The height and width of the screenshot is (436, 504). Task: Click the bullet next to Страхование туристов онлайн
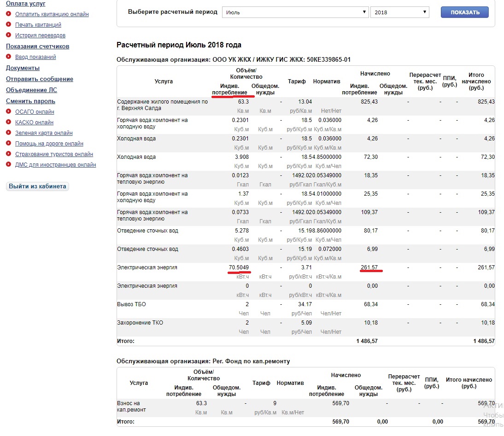(9, 154)
